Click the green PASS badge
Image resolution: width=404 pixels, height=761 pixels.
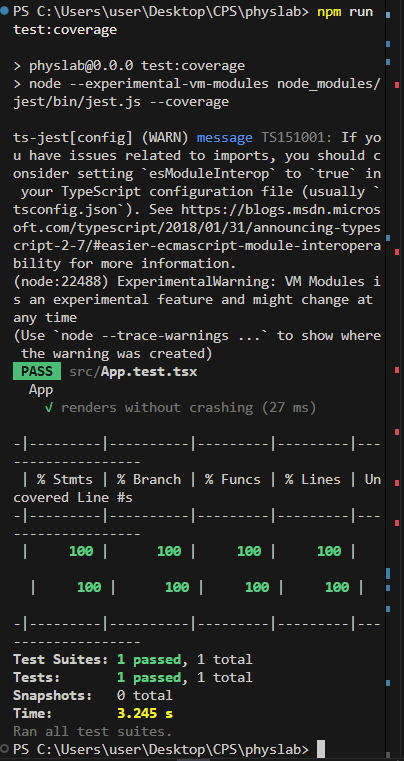(37, 372)
